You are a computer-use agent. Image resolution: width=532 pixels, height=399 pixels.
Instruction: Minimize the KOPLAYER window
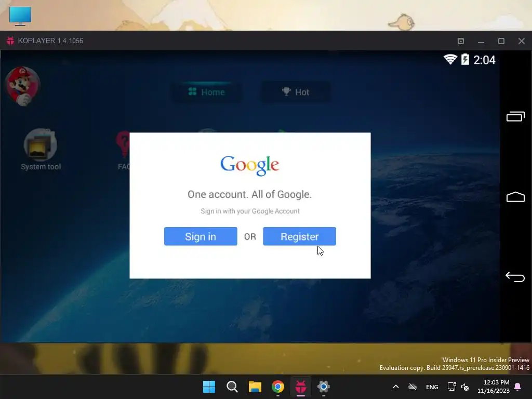pyautogui.click(x=481, y=41)
